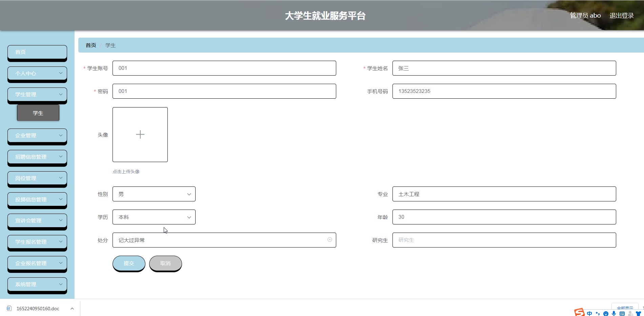The image size is (644, 316).
Task: Open the Sogou soft keyboard
Action: tap(622, 313)
